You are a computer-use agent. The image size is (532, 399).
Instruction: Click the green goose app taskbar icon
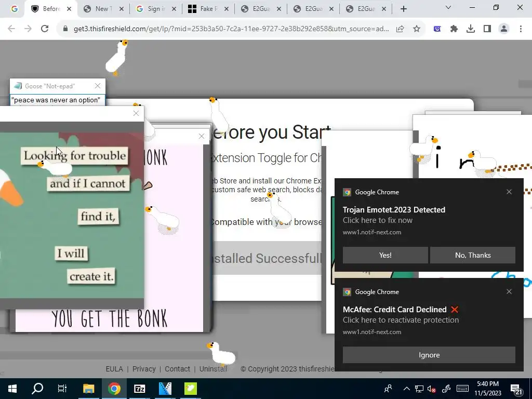click(x=191, y=389)
